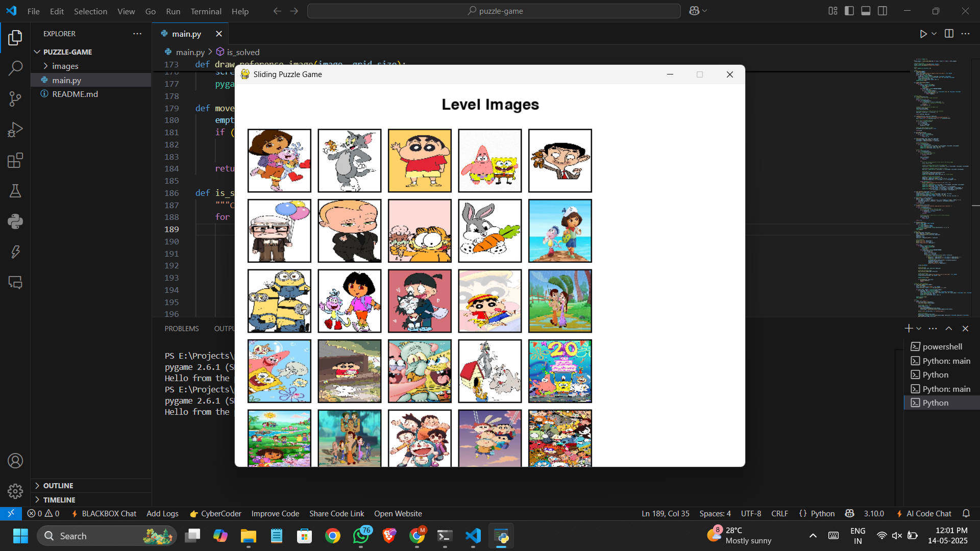Open notifications bell in status bar
The width and height of the screenshot is (980, 551).
pyautogui.click(x=966, y=513)
